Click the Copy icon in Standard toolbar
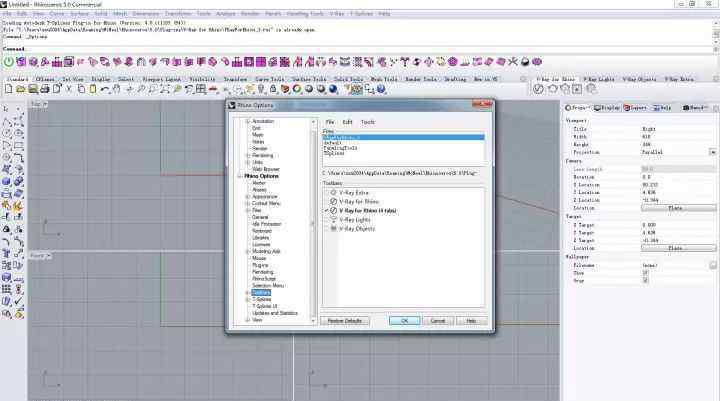The image size is (720, 401). click(81, 89)
